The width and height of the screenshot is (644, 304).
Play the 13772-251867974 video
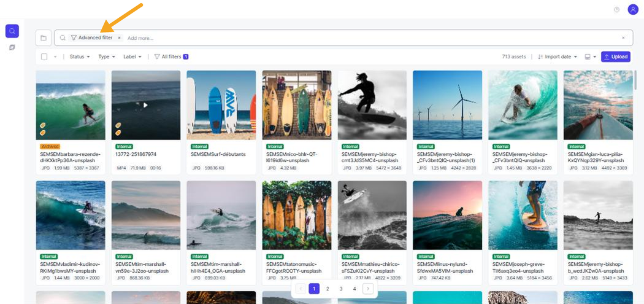(x=145, y=105)
